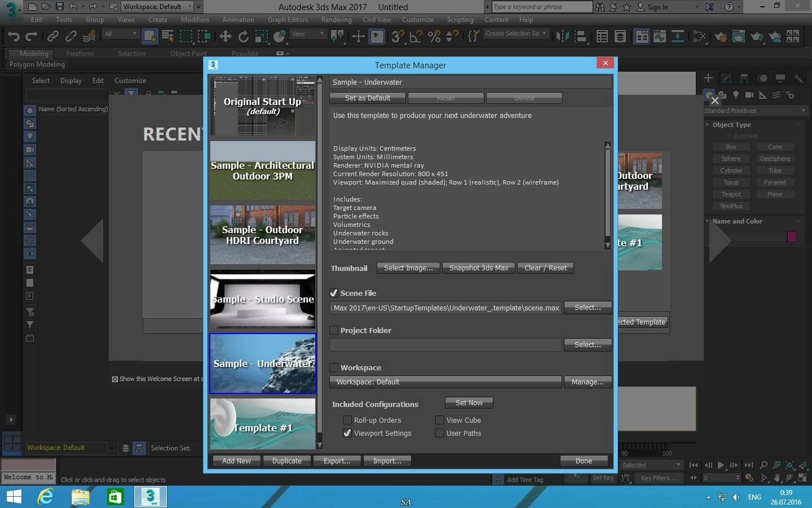This screenshot has width=812, height=508.
Task: Open the Curve Editor icon
Action: pos(660,37)
